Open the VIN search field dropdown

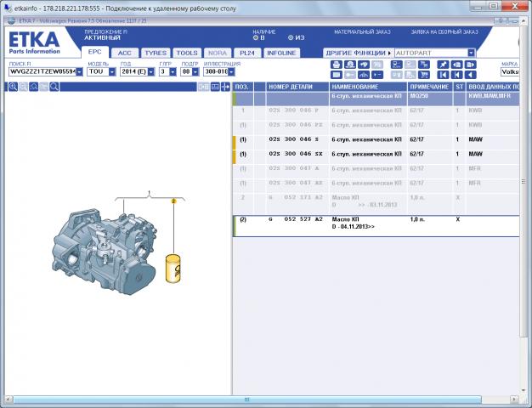point(79,71)
